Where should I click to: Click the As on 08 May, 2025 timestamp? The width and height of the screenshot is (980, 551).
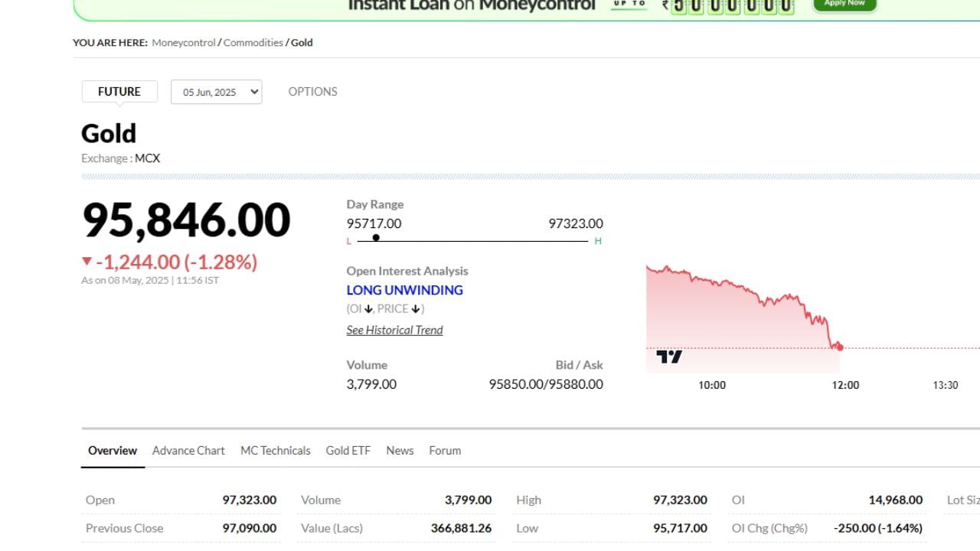tap(150, 280)
